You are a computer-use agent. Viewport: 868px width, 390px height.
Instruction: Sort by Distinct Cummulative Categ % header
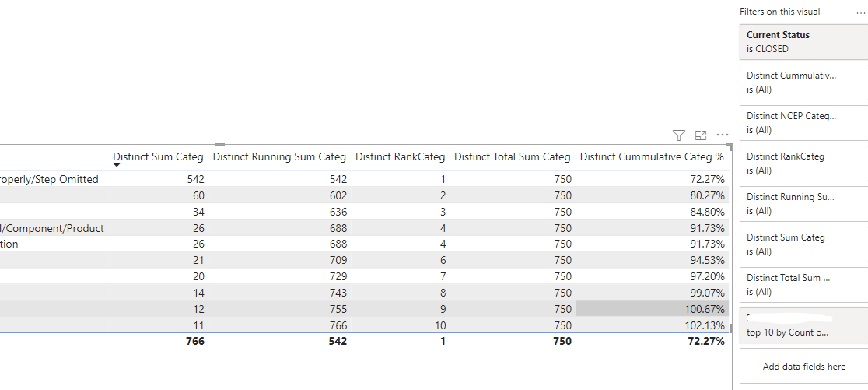point(652,157)
